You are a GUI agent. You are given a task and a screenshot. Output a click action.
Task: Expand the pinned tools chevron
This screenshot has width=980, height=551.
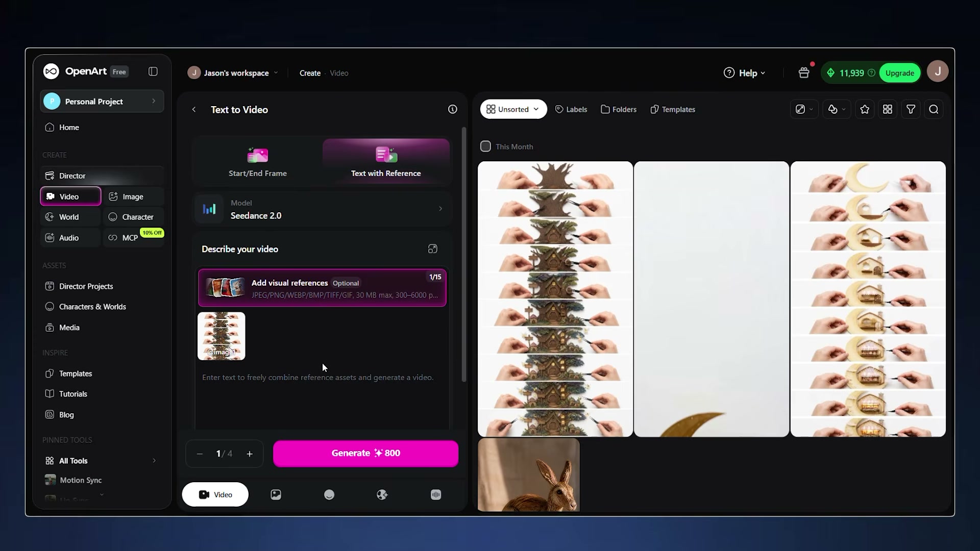102,494
